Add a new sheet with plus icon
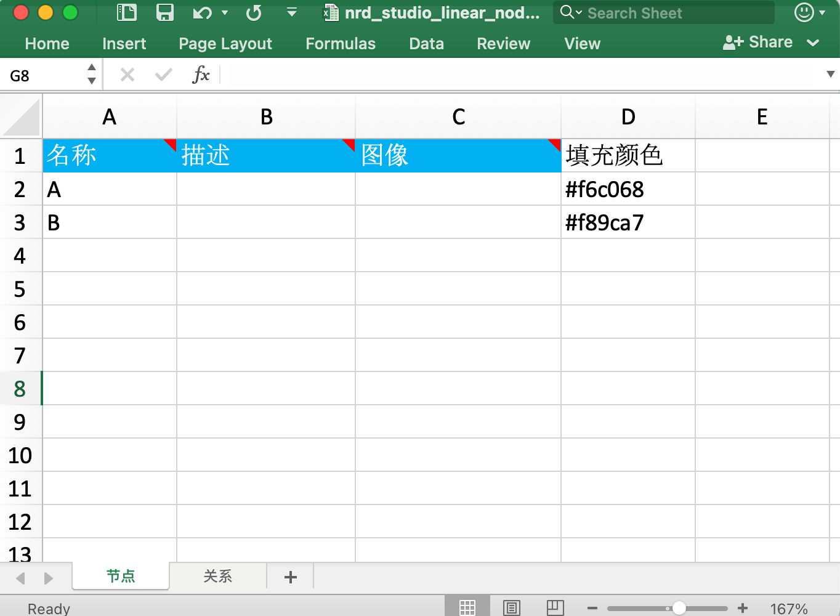The image size is (840, 616). click(291, 577)
